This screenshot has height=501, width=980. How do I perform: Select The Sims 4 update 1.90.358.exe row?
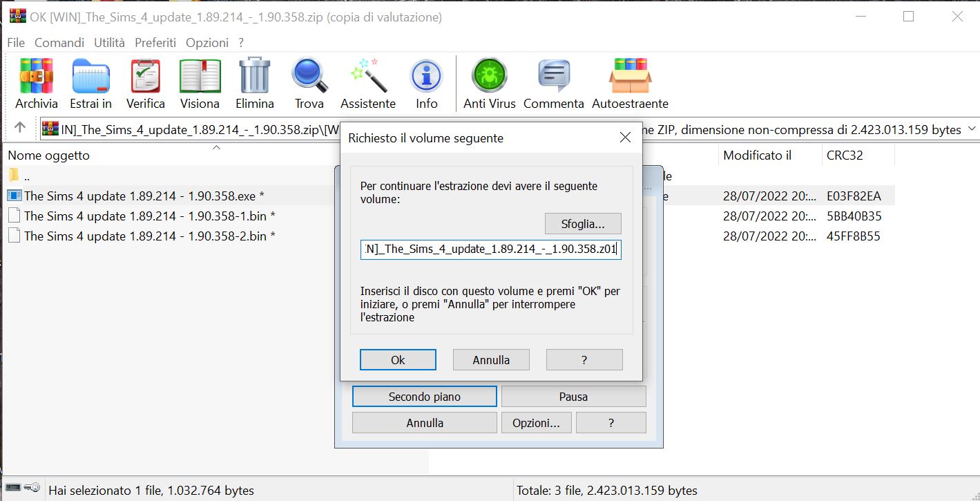click(144, 196)
